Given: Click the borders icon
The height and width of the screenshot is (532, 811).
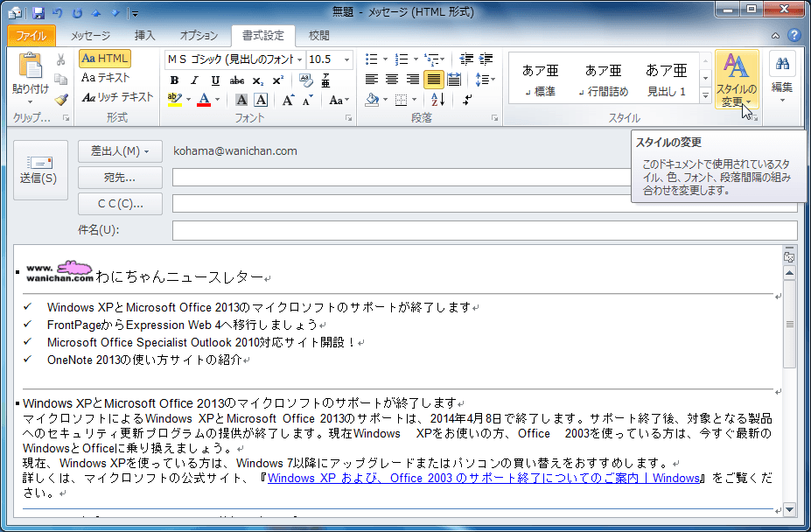Looking at the screenshot, I should [402, 100].
